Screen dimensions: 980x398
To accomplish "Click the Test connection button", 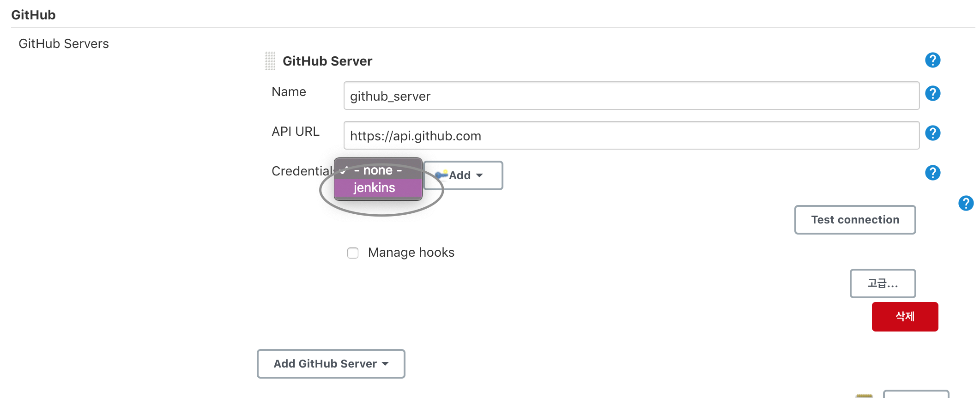I will click(855, 220).
